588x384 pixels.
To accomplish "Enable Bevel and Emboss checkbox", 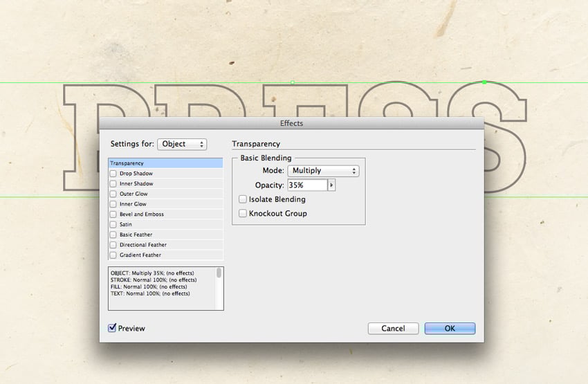I will [x=113, y=214].
